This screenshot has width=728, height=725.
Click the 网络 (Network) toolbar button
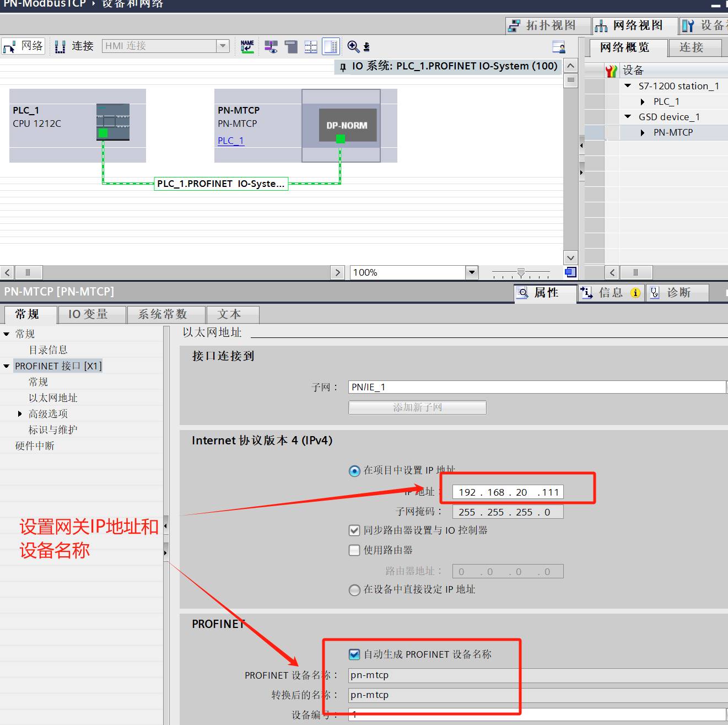tap(23, 46)
